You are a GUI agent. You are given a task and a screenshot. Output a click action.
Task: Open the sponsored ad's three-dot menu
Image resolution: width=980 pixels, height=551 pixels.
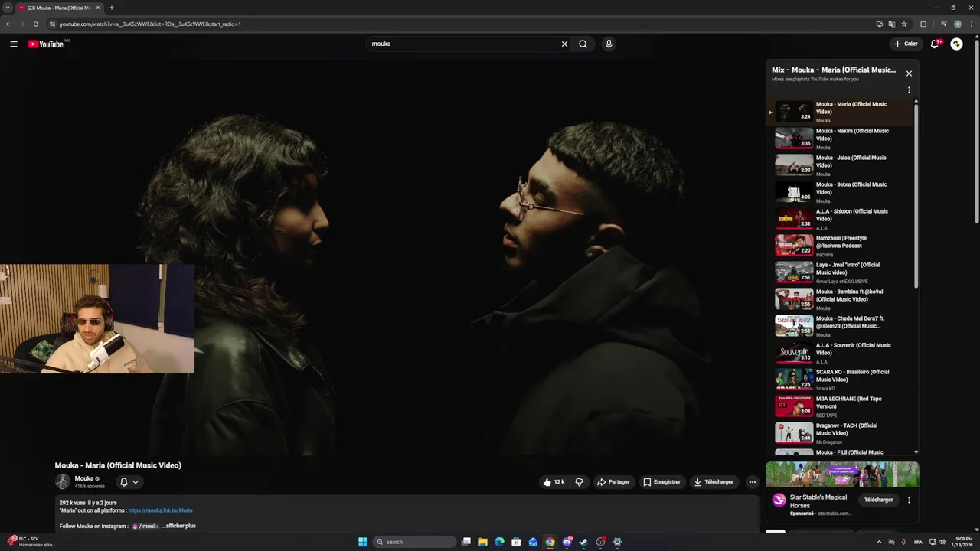click(x=909, y=500)
